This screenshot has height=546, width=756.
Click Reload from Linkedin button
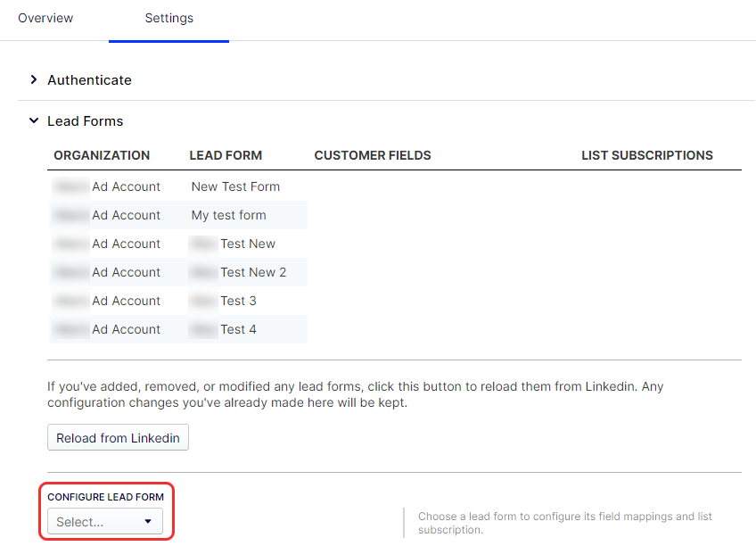click(x=118, y=438)
